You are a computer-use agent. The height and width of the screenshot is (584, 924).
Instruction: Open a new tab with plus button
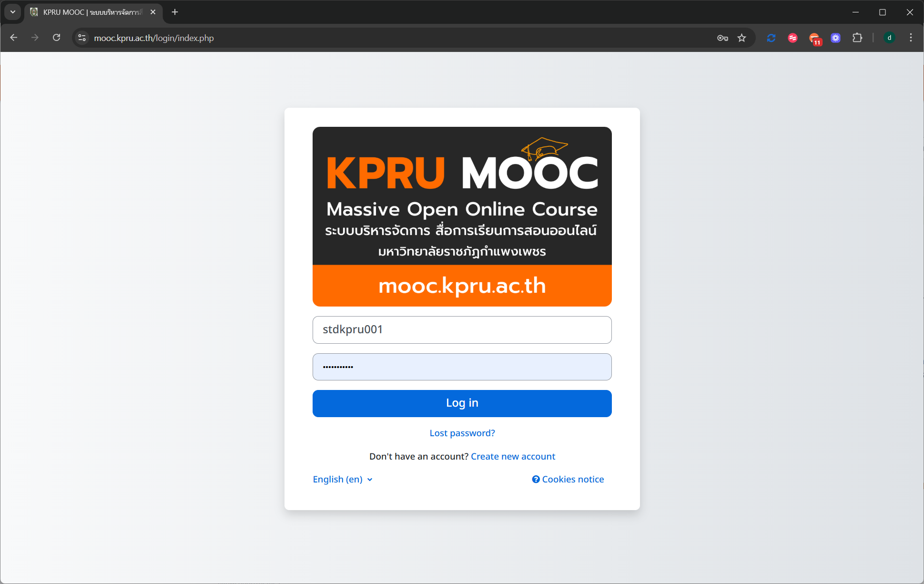[175, 12]
